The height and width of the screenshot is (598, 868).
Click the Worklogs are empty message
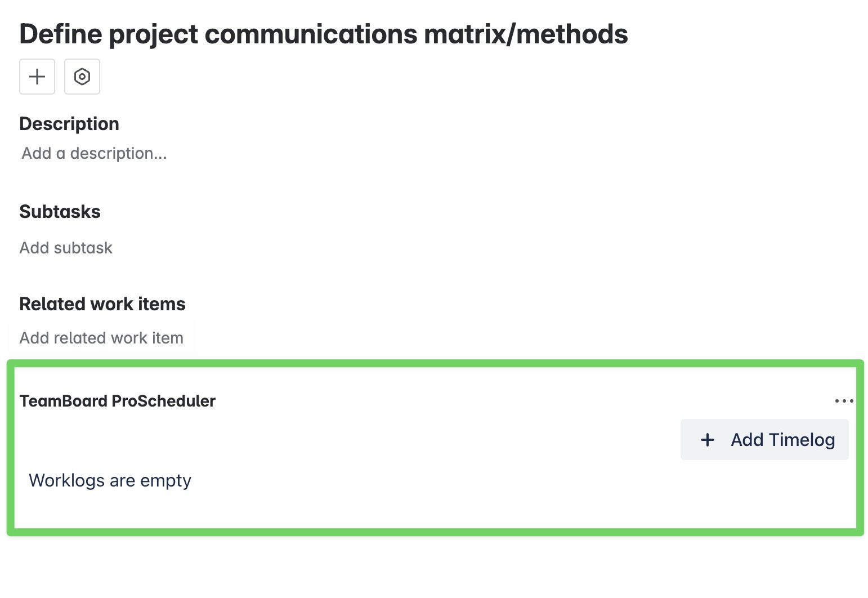[110, 480]
